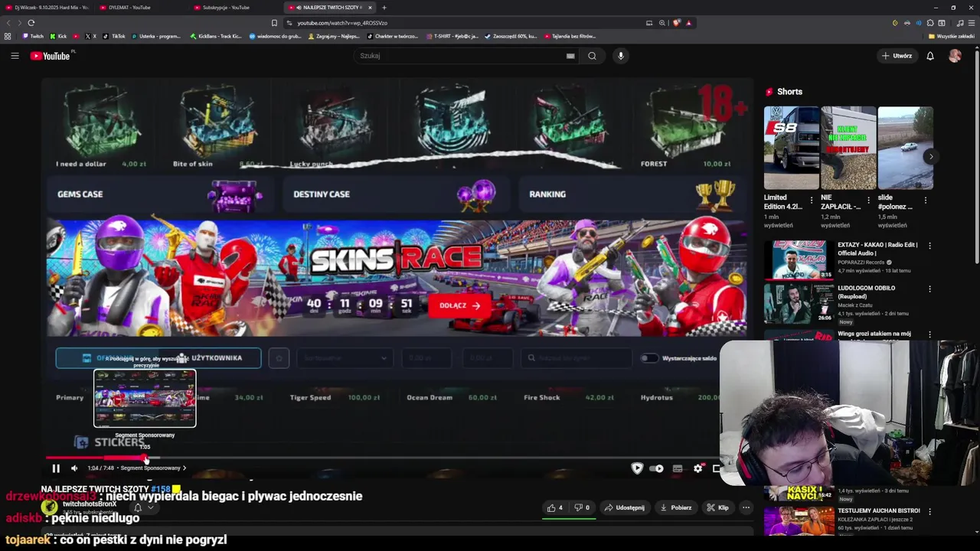Image resolution: width=980 pixels, height=551 pixels.
Task: Open options menu for LUDOLOGOM ODBIŁO video
Action: coord(929,289)
